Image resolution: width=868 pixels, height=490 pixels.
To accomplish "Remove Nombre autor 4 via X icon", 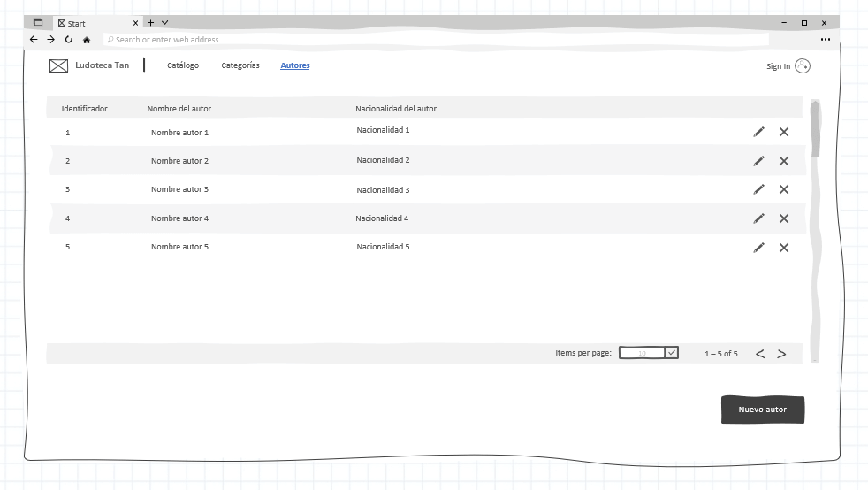I will [783, 218].
